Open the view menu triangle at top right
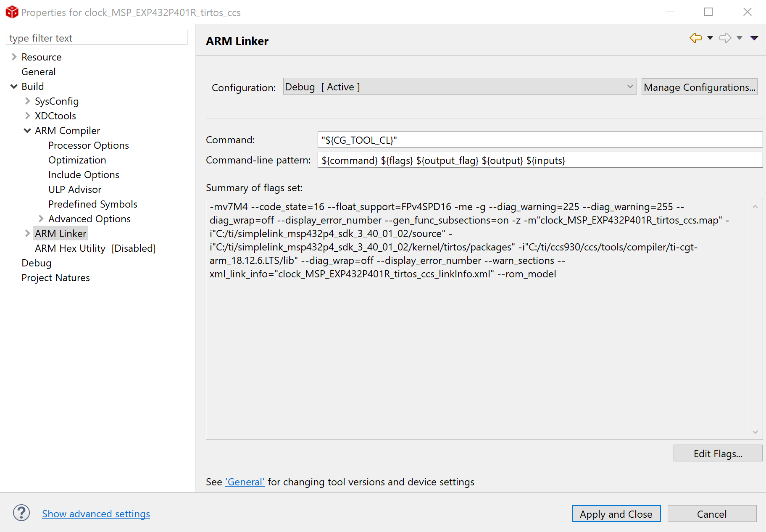Image resolution: width=766 pixels, height=532 pixels. (x=754, y=38)
